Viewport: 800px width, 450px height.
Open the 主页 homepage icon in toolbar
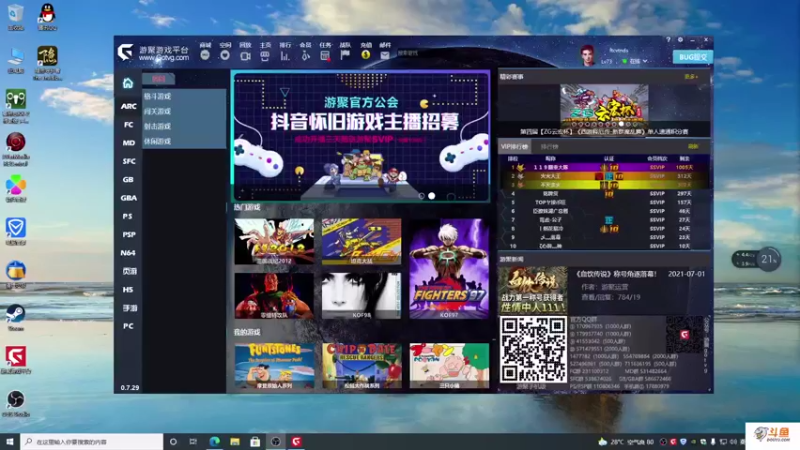click(265, 55)
